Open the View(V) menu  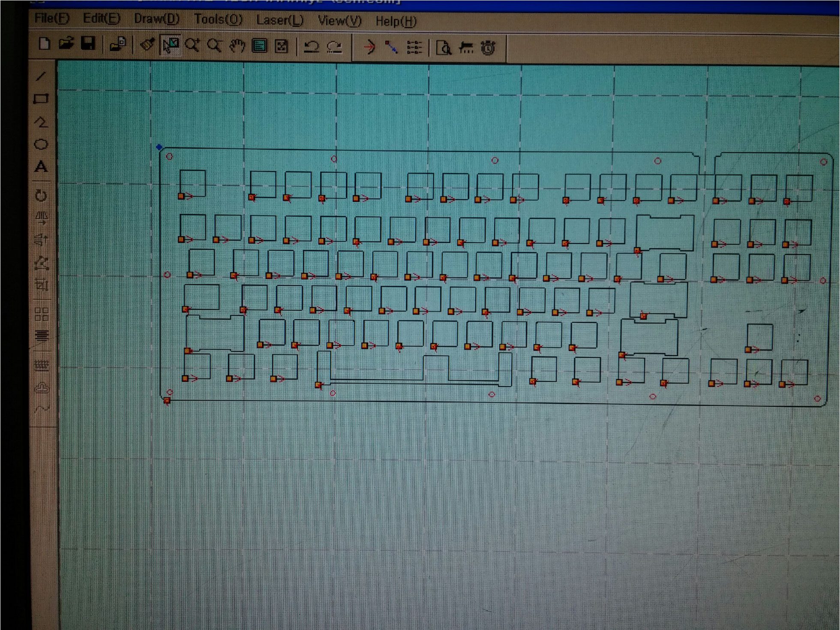click(340, 21)
